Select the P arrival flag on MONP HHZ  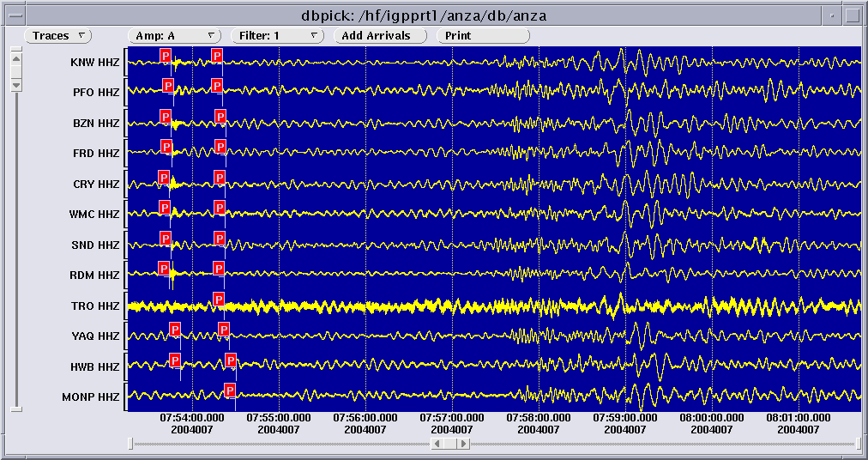coord(230,390)
